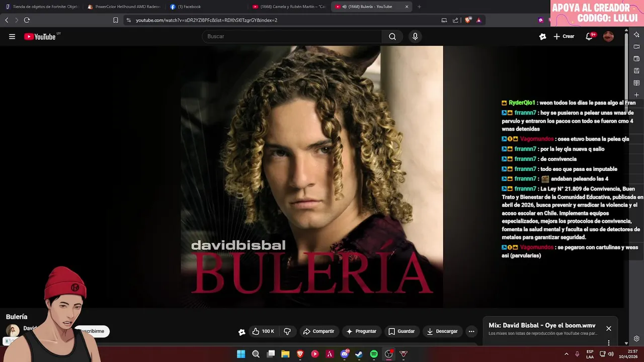Open Brave Leo AI sidebar icon

(x=636, y=34)
